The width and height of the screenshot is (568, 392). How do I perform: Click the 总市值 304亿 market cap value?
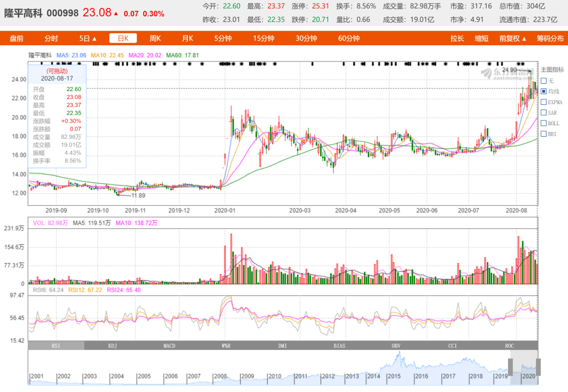(x=536, y=6)
